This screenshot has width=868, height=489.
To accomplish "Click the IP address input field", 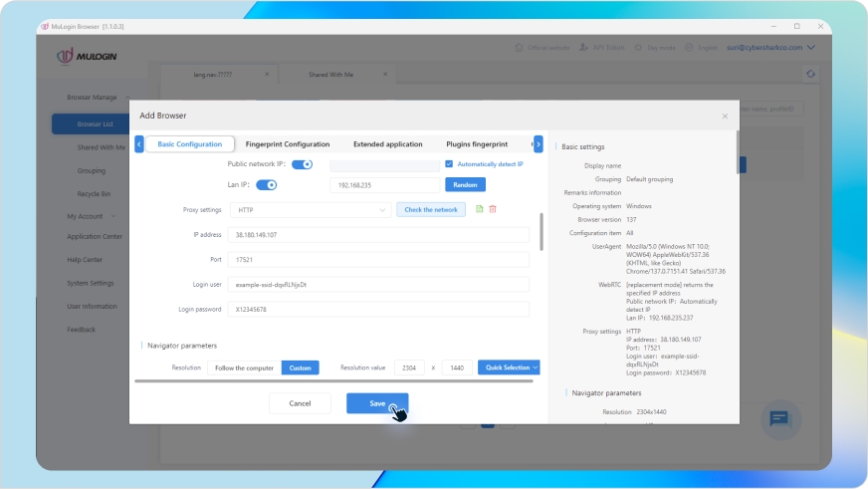I will [378, 235].
